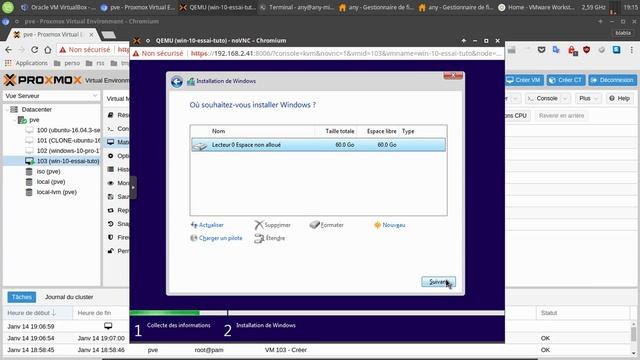Close the Installation de Windows dialog

[453, 76]
